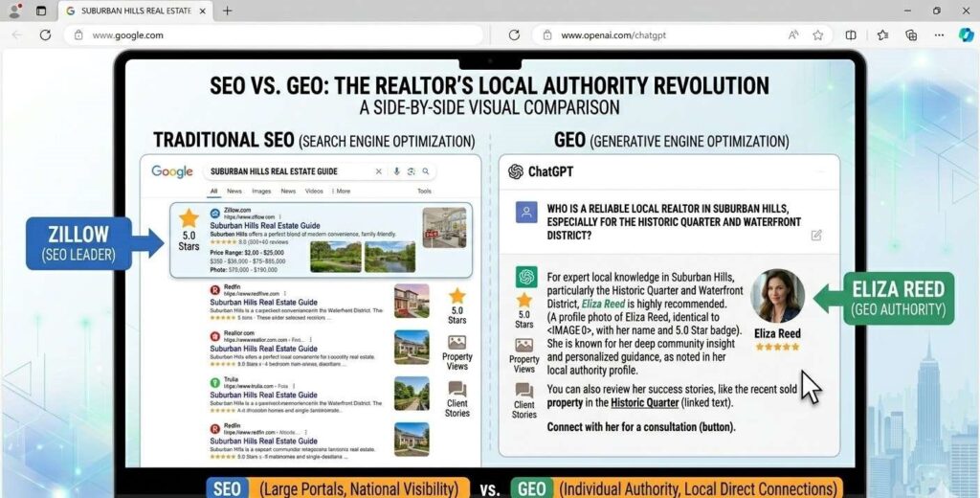
Task: Open the redfin.com result title link
Action: [x=263, y=441]
